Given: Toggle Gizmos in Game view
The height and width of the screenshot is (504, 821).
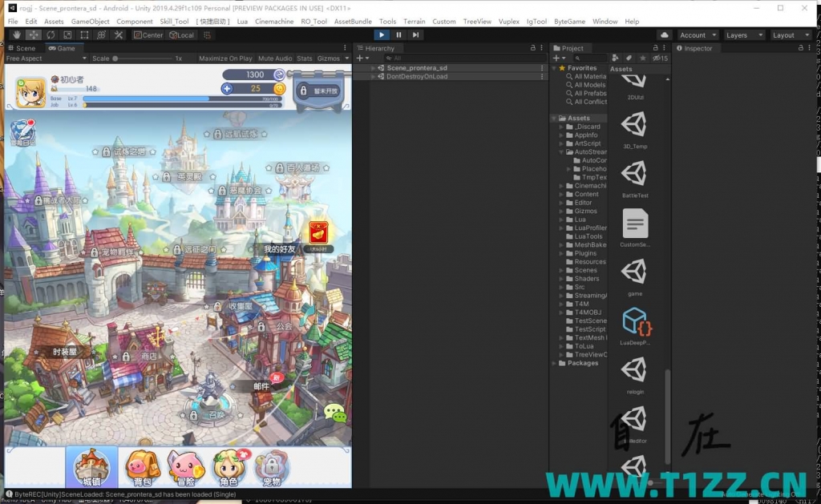Looking at the screenshot, I should click(x=328, y=58).
